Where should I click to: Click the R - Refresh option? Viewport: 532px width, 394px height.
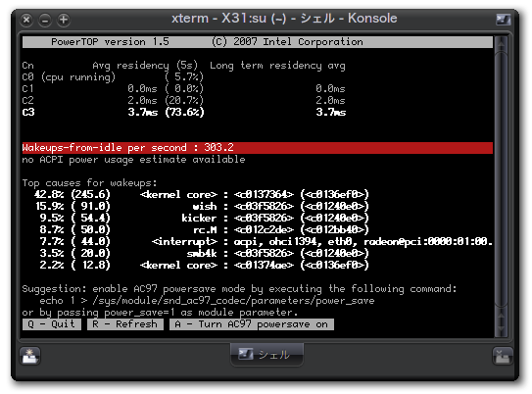click(x=125, y=324)
